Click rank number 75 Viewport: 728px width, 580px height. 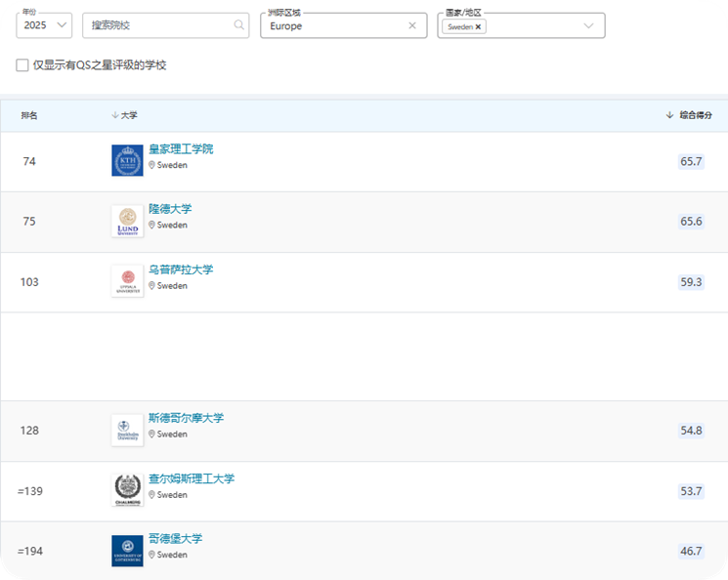pos(29,222)
